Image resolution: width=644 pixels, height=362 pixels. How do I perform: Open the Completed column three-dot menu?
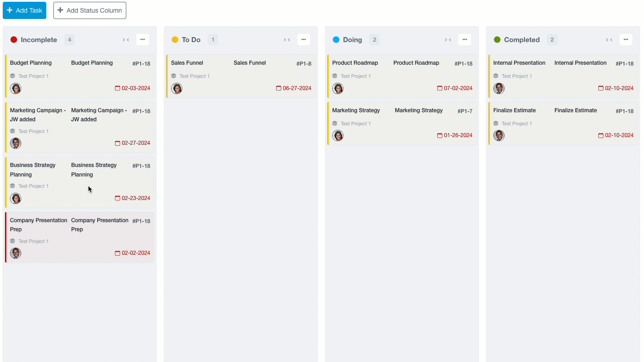626,40
